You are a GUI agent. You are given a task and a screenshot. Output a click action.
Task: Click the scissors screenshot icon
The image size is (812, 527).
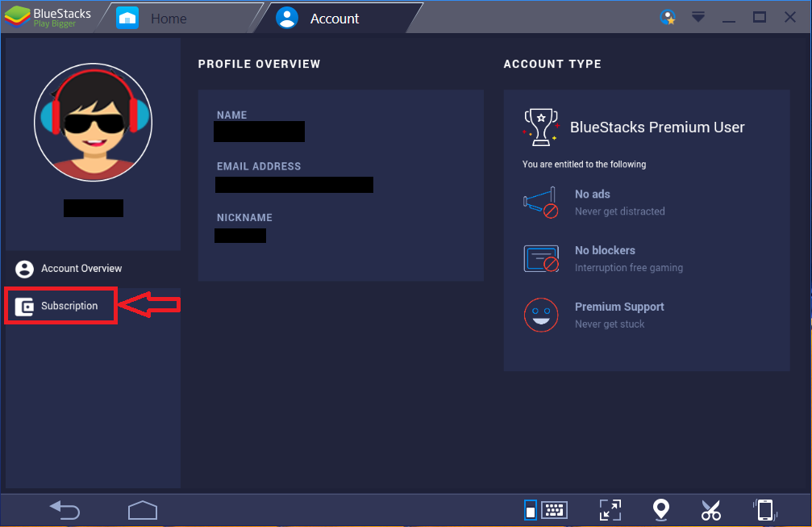click(711, 510)
